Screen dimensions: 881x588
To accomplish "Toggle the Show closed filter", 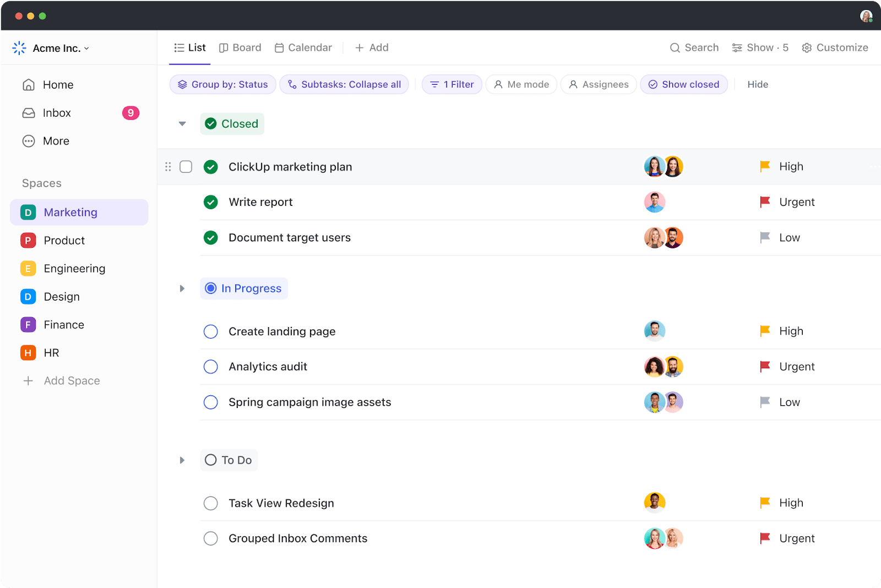I will (684, 84).
